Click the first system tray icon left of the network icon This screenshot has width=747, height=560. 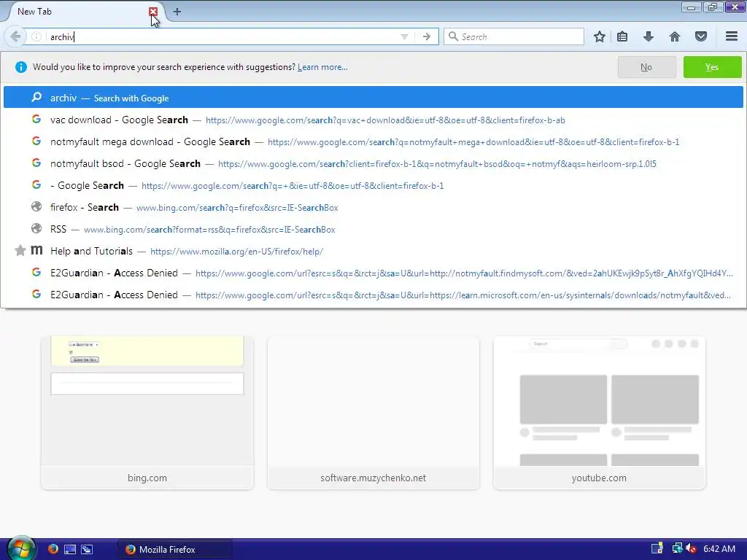click(657, 548)
